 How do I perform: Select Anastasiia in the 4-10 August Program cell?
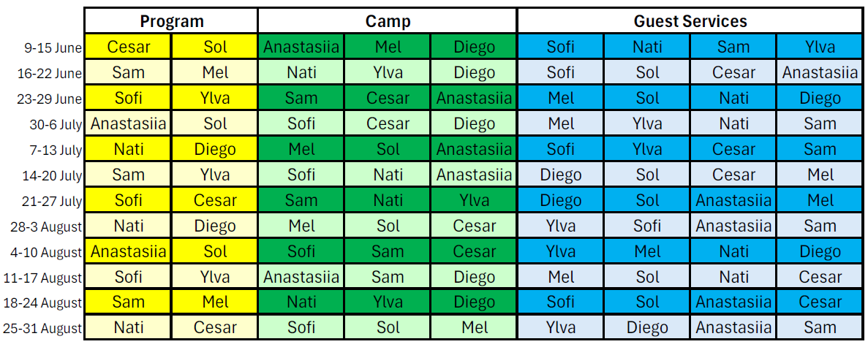click(x=128, y=251)
